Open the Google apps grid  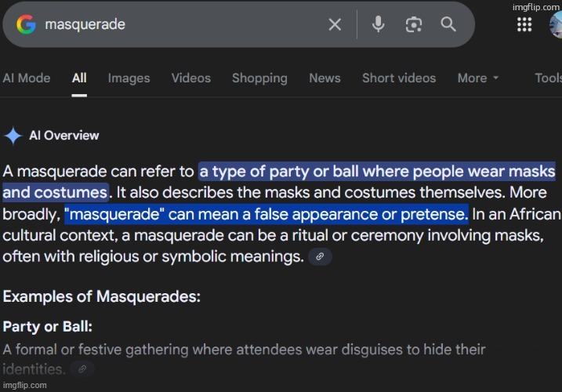tap(524, 24)
